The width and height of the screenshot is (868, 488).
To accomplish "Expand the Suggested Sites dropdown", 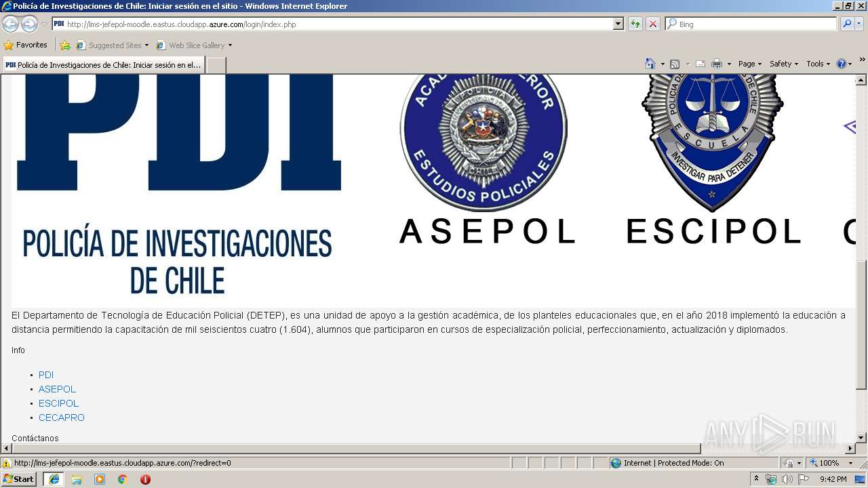I will tap(146, 45).
